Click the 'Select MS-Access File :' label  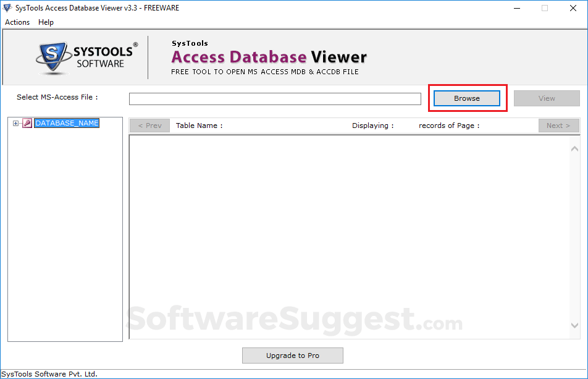pyautogui.click(x=57, y=97)
